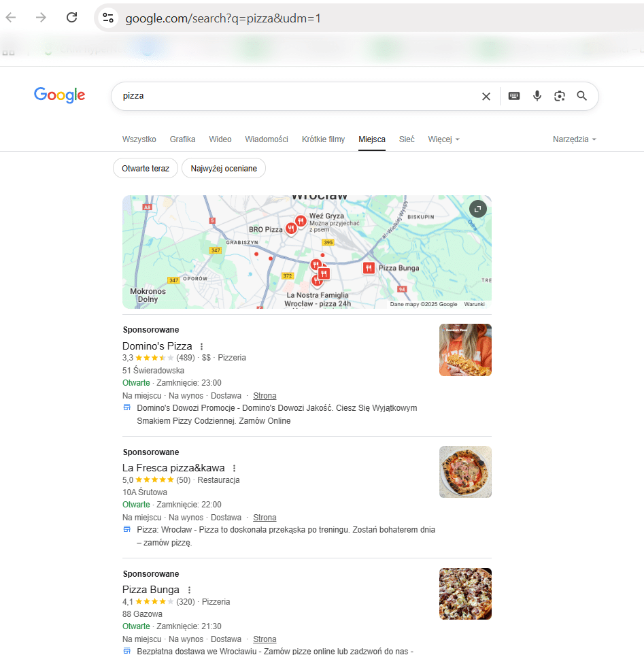This screenshot has height=655, width=644.
Task: Switch to the Wiadomości tab
Action: click(267, 139)
